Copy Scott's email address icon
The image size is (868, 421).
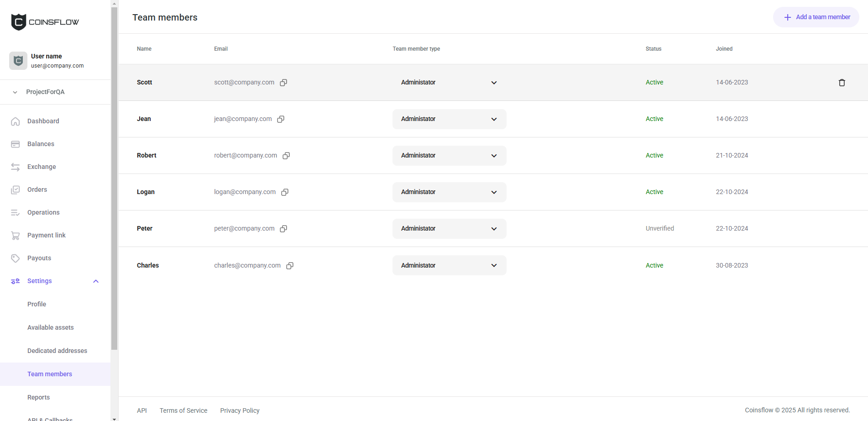(x=283, y=83)
